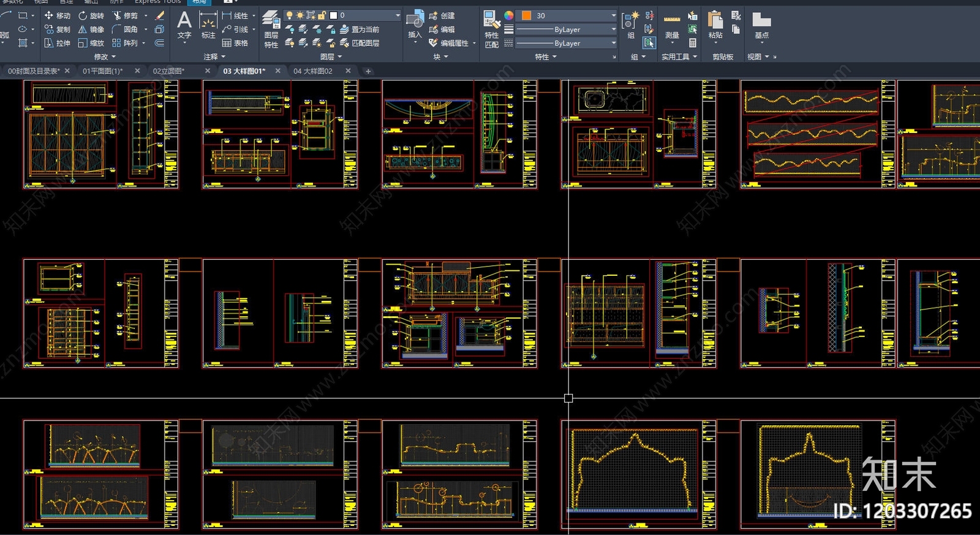Toggle layer 0 on/off light bulb
This screenshot has height=535, width=980.
click(x=289, y=15)
